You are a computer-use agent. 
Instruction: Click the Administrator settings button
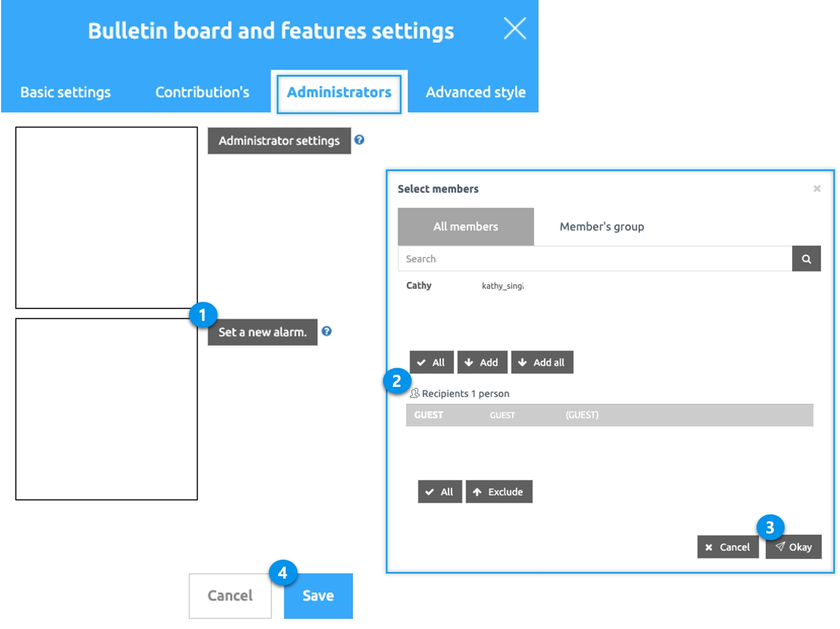pos(279,140)
